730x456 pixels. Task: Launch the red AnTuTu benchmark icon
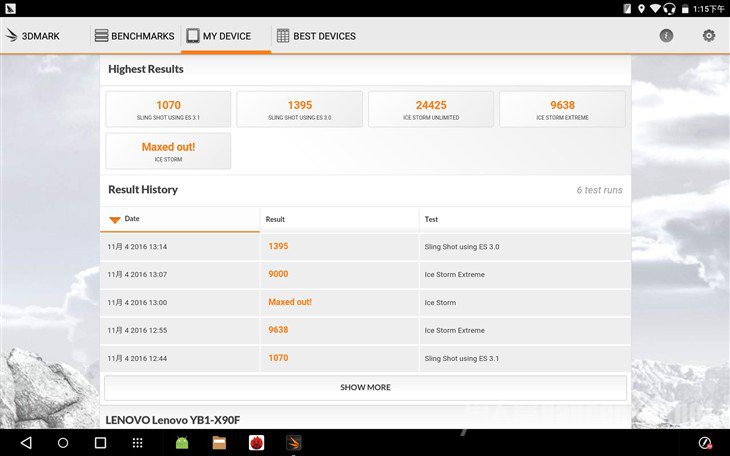click(x=257, y=442)
